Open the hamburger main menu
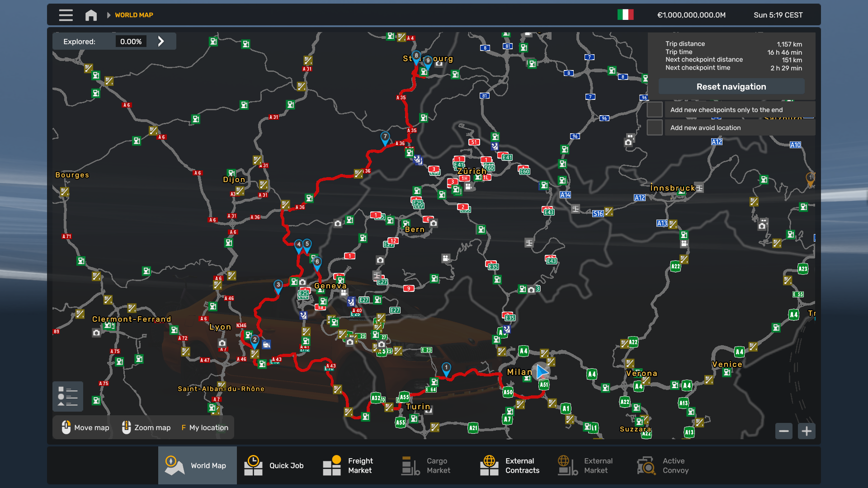 point(66,15)
